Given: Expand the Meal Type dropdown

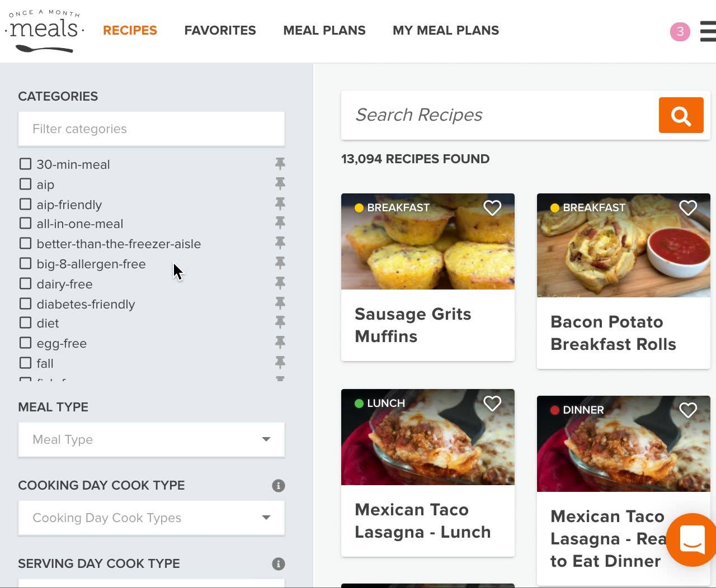Looking at the screenshot, I should coord(152,439).
